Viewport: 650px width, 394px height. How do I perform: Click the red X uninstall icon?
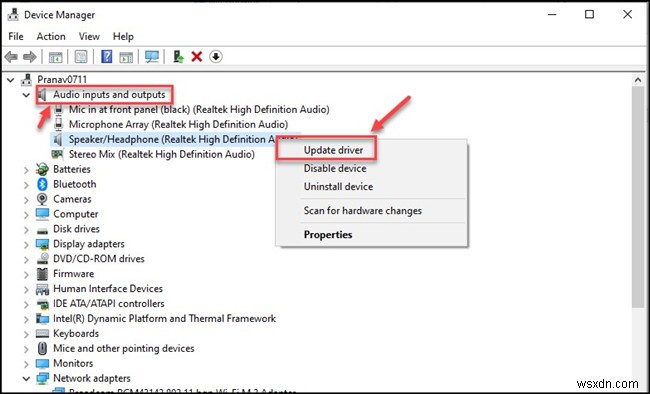[197, 56]
